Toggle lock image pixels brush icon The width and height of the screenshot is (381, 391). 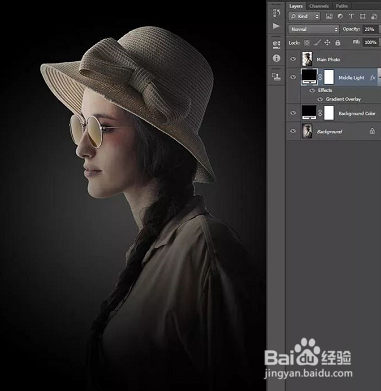click(318, 43)
